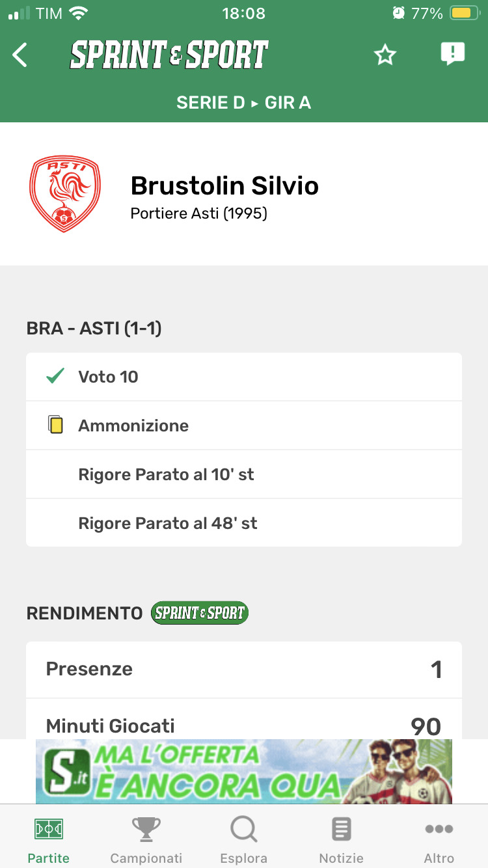Screen dimensions: 488x868
Task: Tap the GIR A breadcrumb link
Action: point(288,103)
